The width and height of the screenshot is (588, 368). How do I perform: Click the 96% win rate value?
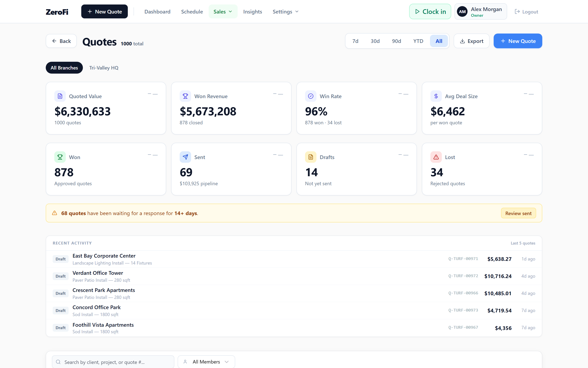(316, 111)
